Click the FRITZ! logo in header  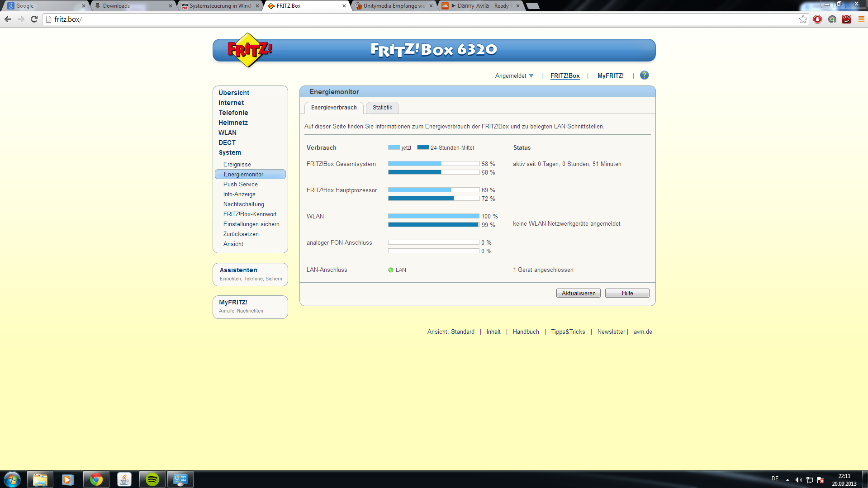tap(249, 50)
